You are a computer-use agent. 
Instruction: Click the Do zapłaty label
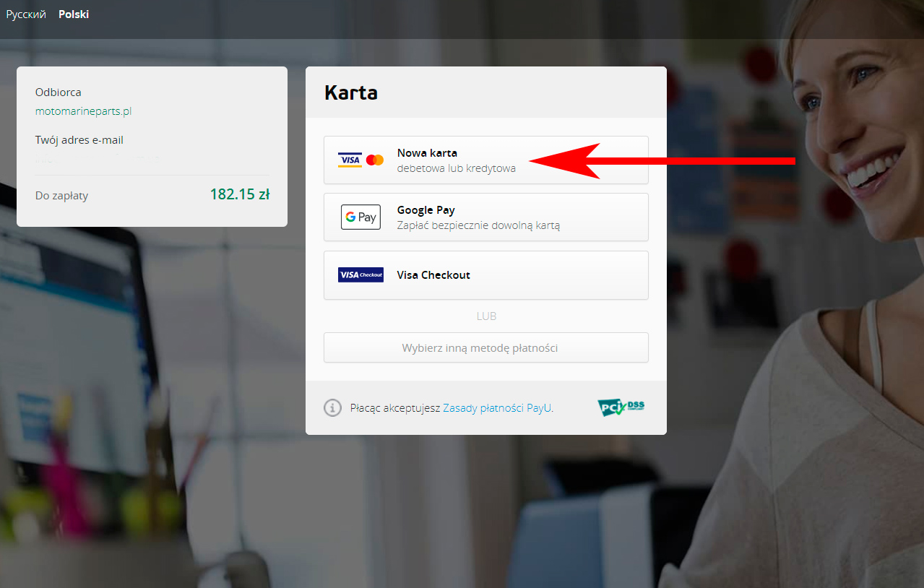61,196
